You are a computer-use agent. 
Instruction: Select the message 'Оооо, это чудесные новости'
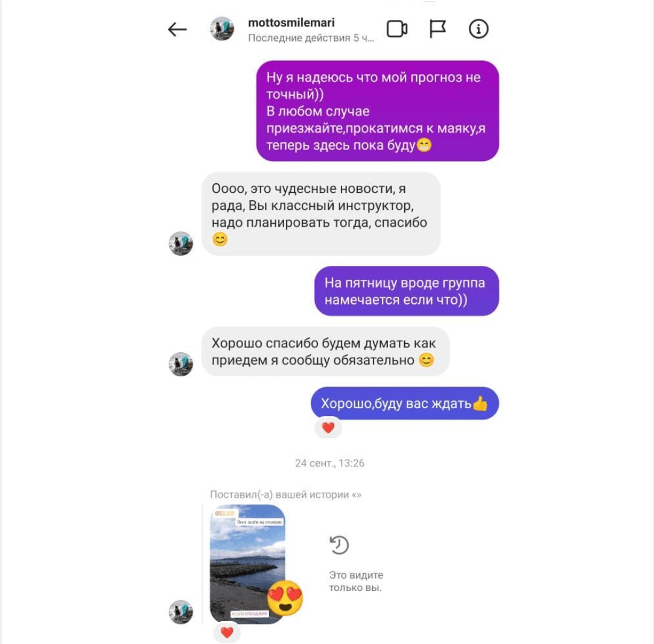click(321, 214)
